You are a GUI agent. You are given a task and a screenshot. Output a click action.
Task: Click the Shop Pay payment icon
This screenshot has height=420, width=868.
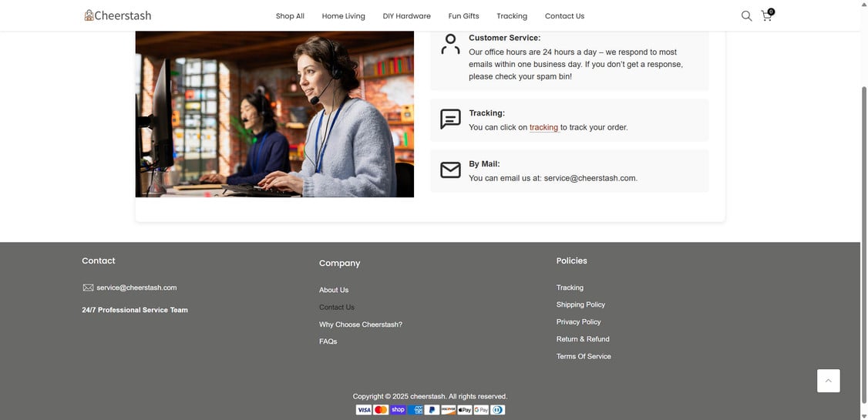click(x=398, y=410)
